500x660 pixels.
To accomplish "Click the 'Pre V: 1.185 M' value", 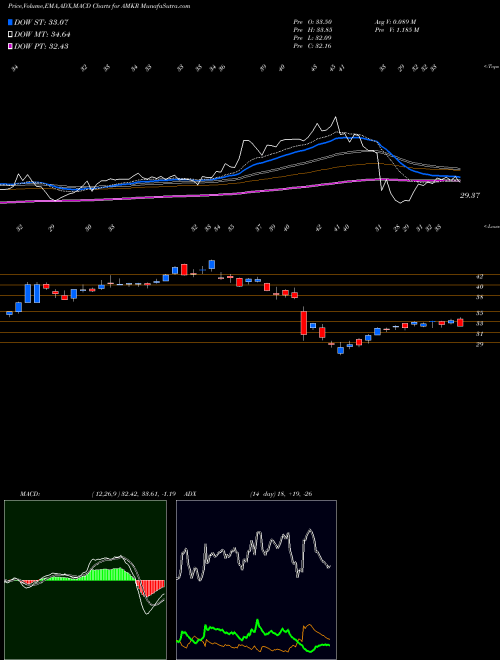I will point(396,29).
